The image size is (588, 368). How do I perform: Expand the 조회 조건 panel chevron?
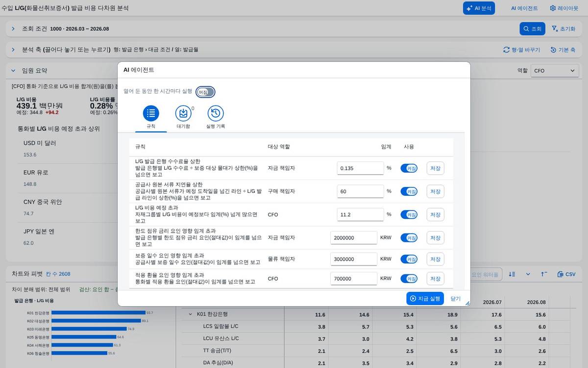13,29
